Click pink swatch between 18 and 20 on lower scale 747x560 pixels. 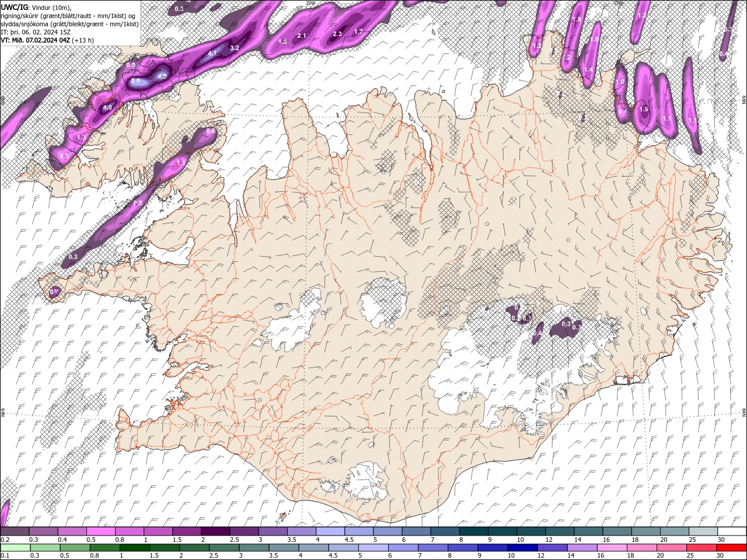642,548
